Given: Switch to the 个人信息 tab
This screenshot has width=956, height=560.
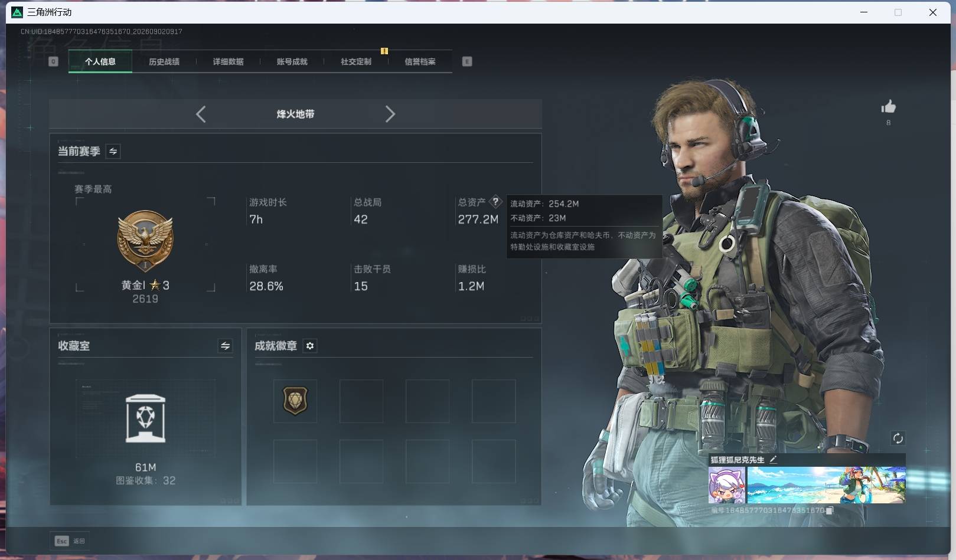Looking at the screenshot, I should tap(100, 61).
